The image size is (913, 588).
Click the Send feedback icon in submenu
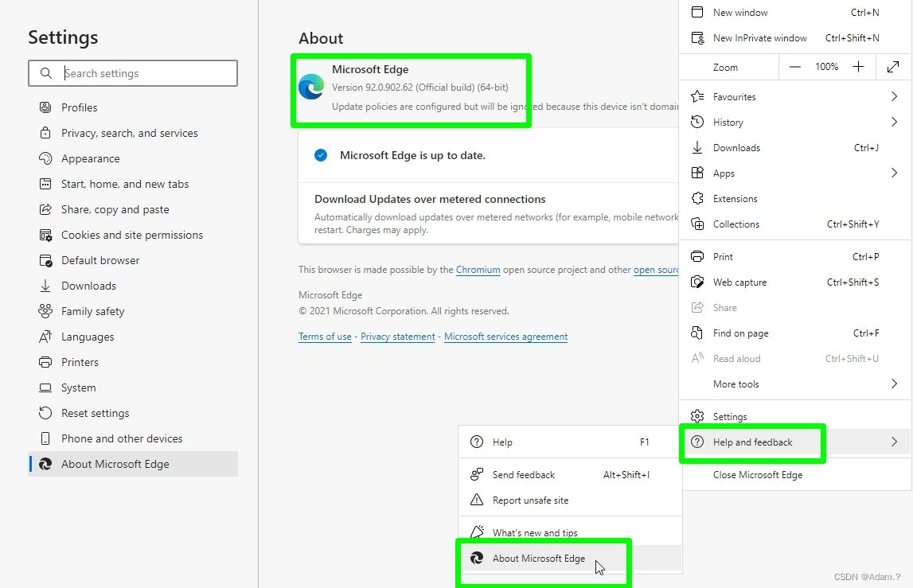pyautogui.click(x=477, y=474)
